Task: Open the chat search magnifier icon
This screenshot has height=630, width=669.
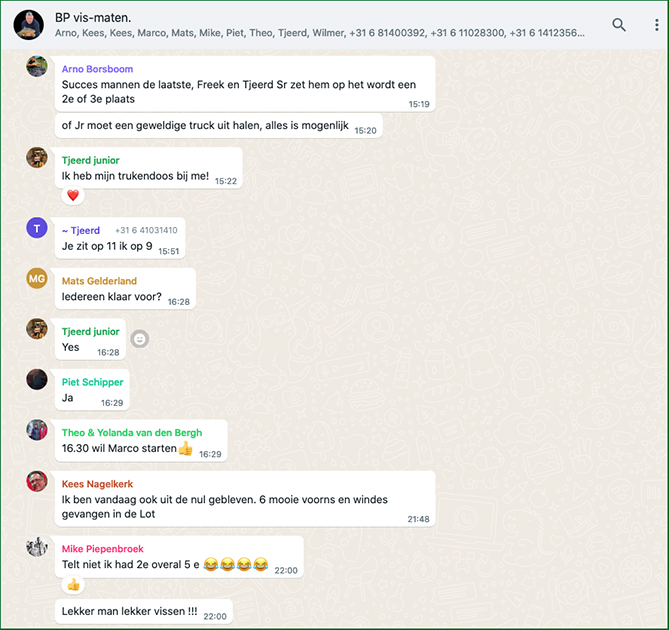Action: click(x=619, y=25)
